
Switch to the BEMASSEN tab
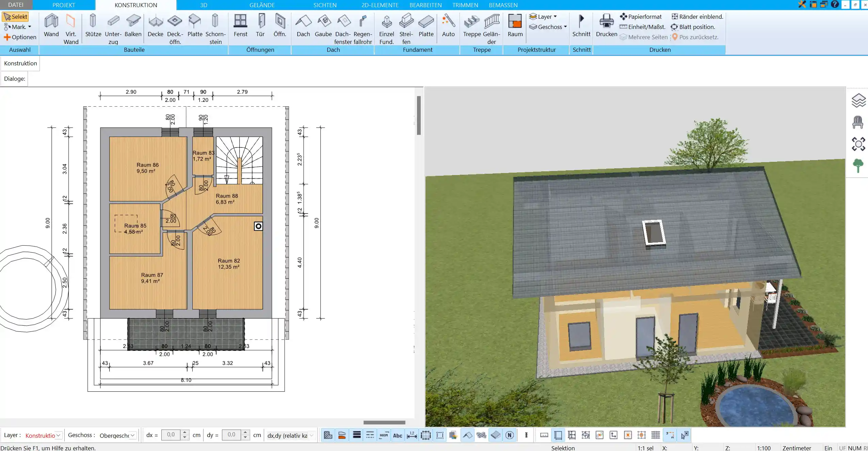coord(503,5)
